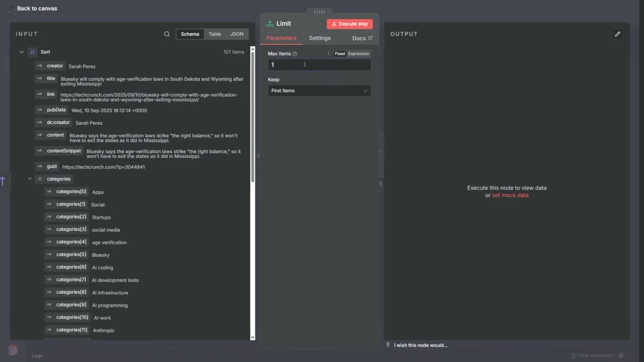
Task: Click the guid field label
Action: (x=52, y=166)
